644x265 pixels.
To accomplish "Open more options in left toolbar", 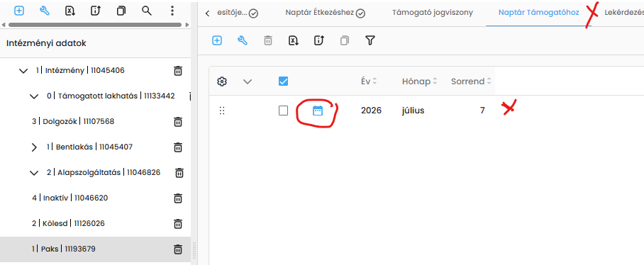I will 172,11.
